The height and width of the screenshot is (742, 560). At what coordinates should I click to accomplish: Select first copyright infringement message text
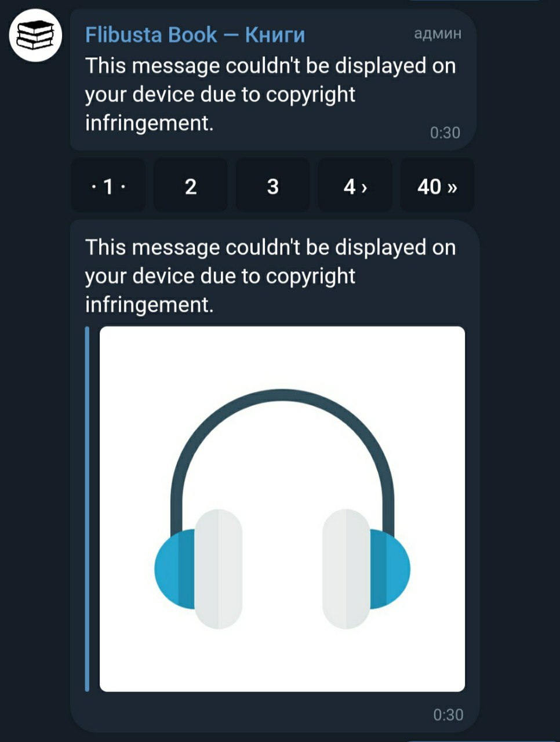point(270,94)
